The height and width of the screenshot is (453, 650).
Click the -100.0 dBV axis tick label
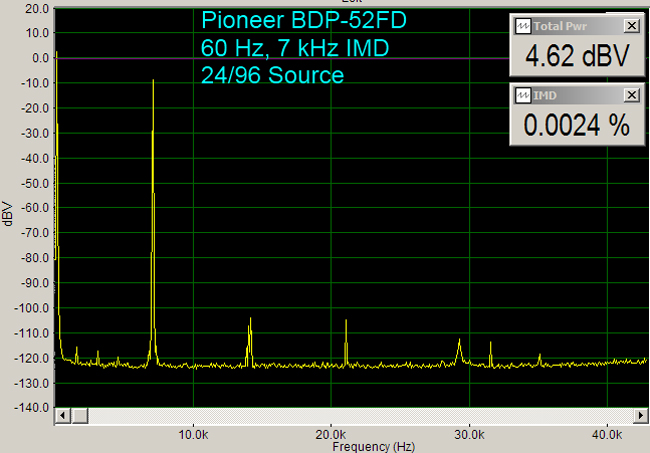(32, 308)
